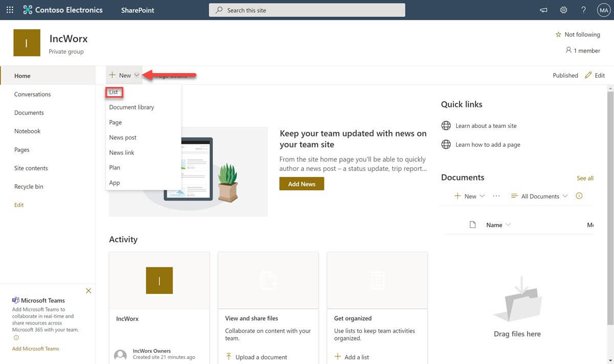Open Learn about a team site link
Image resolution: width=614 pixels, height=364 pixels.
pos(486,126)
